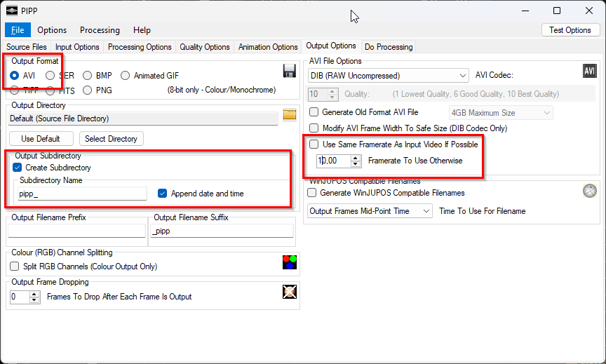606x364 pixels.
Task: Select the TIFF output format
Action: click(x=14, y=90)
